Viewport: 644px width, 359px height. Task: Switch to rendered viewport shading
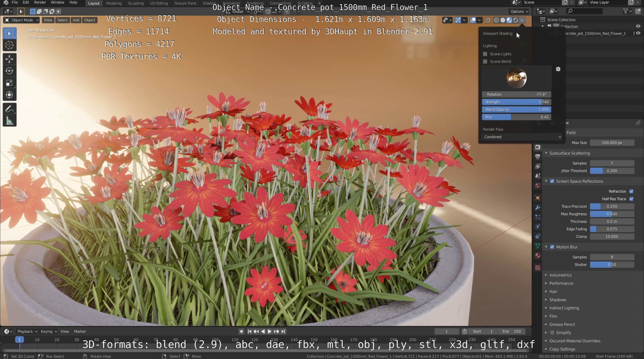[515, 20]
